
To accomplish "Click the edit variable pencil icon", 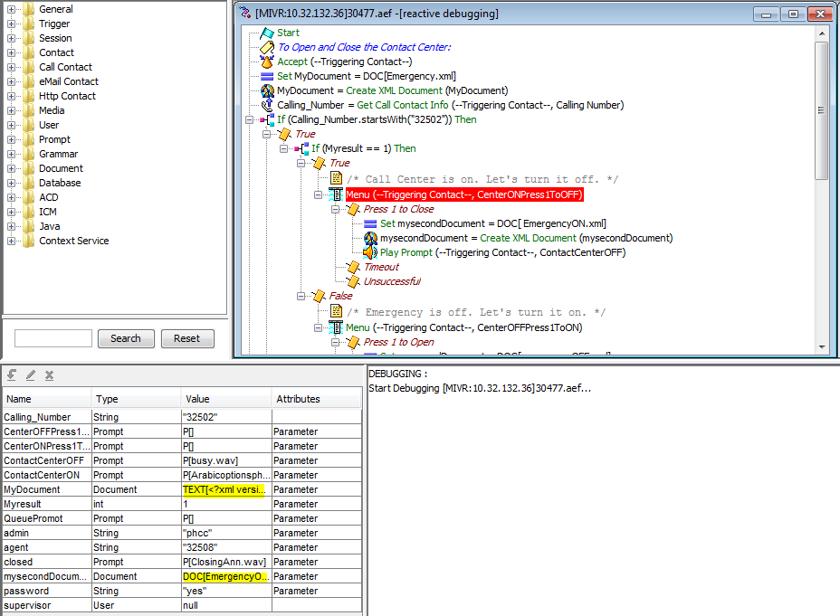I will point(31,374).
